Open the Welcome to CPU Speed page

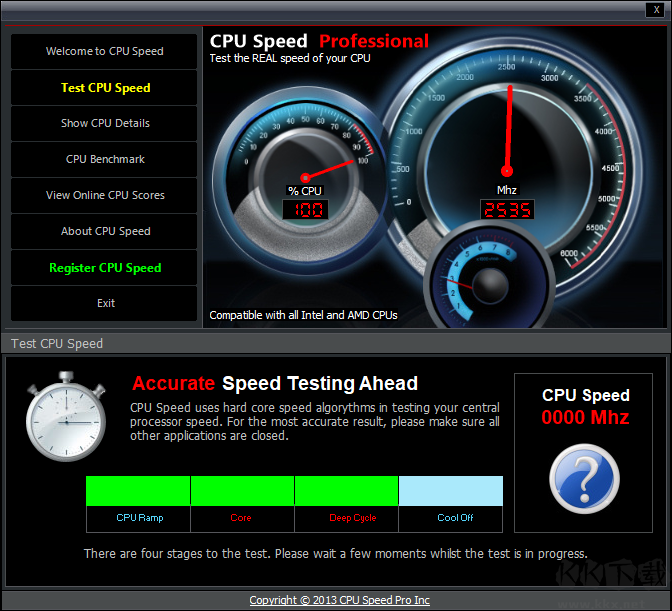coord(104,51)
